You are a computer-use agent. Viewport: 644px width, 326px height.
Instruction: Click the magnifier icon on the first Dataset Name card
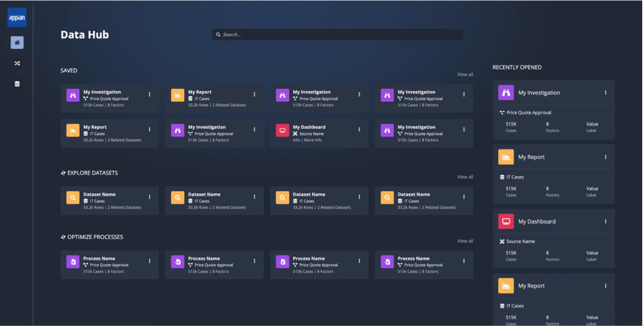point(73,198)
